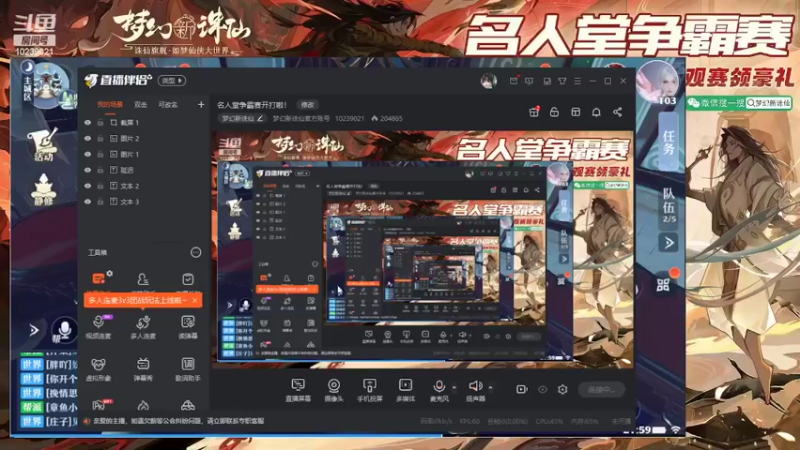
Task: Open the 虚拟形象 virtual avatar tool
Action: pos(98,369)
